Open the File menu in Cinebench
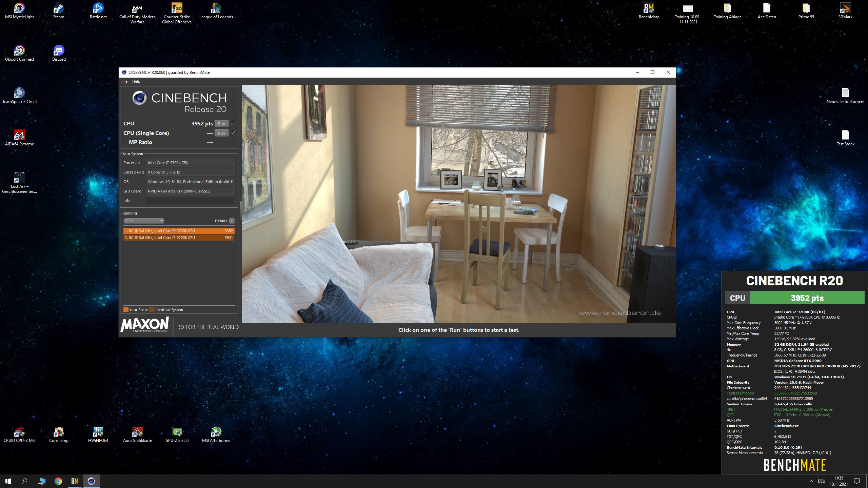 pos(124,81)
